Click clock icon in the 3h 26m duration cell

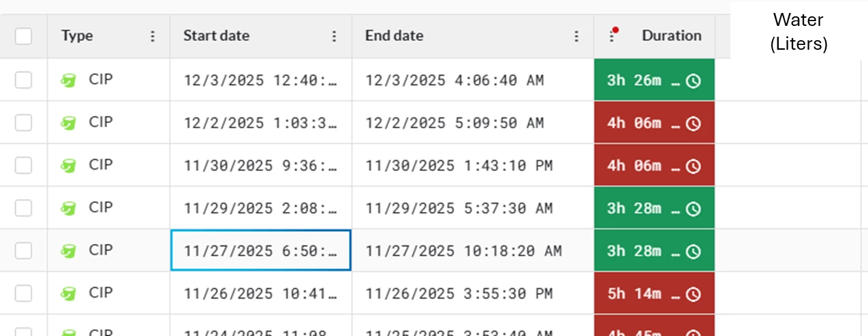coord(693,81)
